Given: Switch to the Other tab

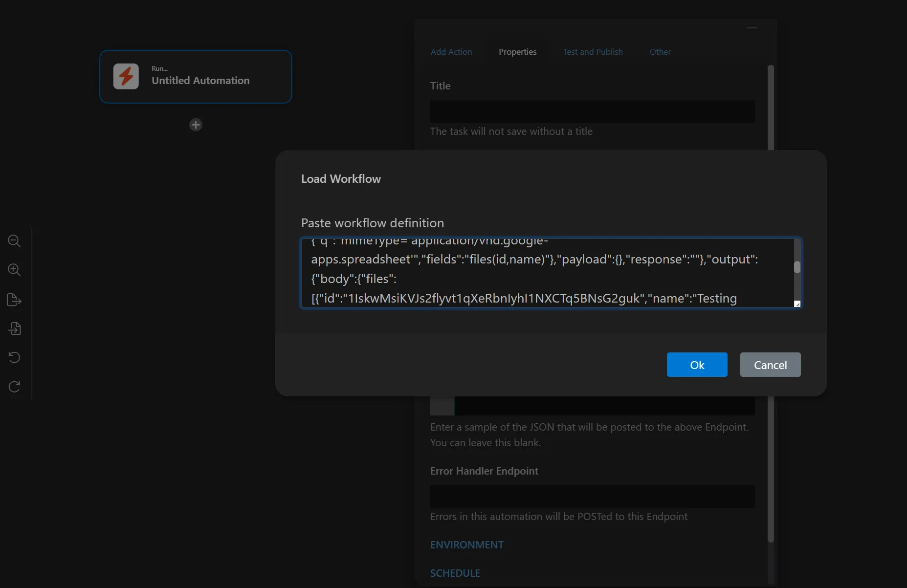Looking at the screenshot, I should tap(660, 52).
